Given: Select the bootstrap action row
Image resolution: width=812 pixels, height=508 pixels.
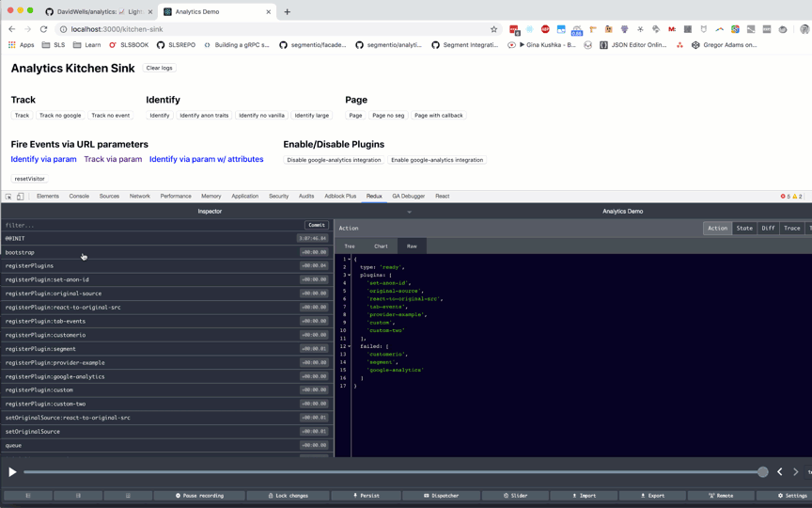Looking at the screenshot, I should [x=166, y=252].
